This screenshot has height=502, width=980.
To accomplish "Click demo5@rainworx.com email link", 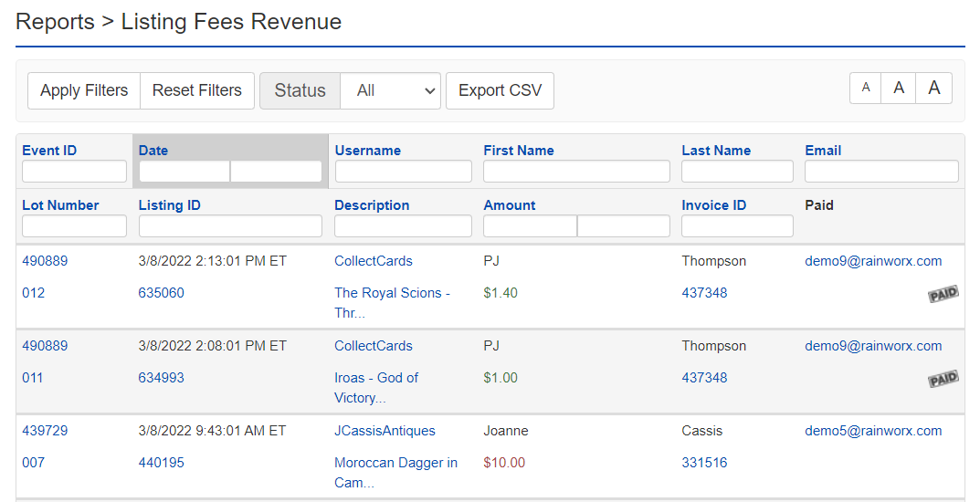I will tap(873, 431).
